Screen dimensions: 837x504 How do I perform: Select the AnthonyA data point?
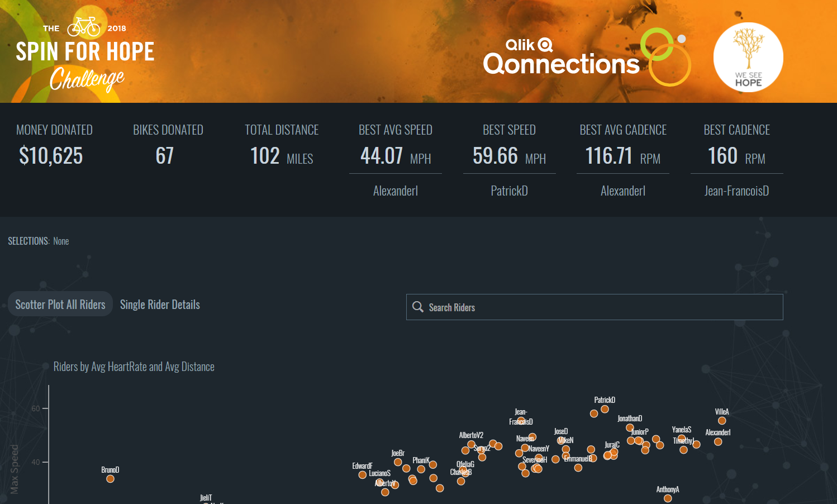click(668, 498)
